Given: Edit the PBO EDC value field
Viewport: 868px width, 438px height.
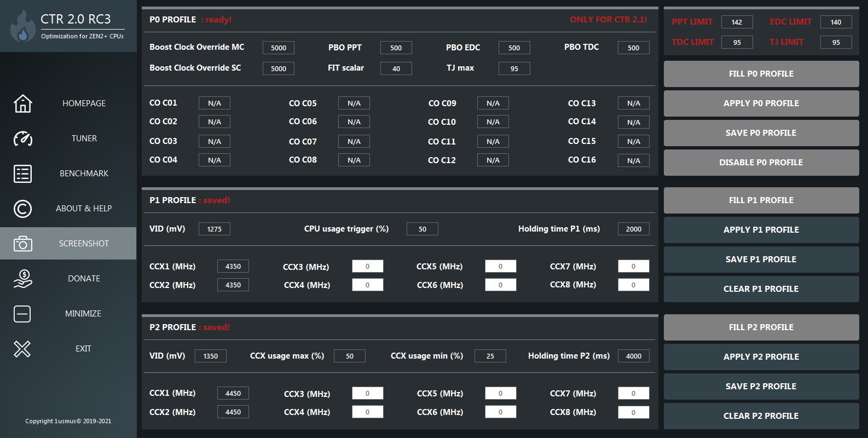Looking at the screenshot, I should coord(514,48).
